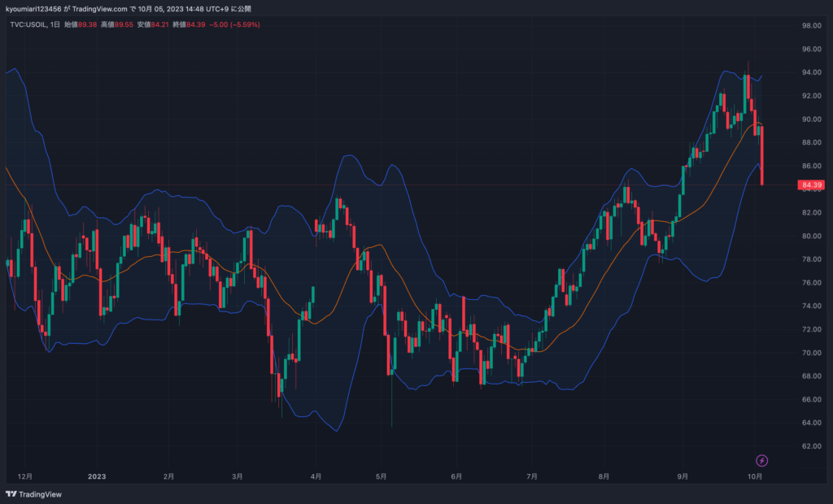Screen dimensions: 833x504
Task: Click the 安値 84.21 low value
Action: (x=153, y=24)
